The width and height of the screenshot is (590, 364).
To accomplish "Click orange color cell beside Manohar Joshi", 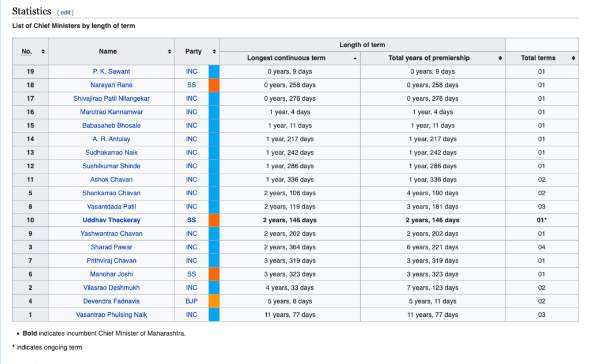I will point(214,274).
